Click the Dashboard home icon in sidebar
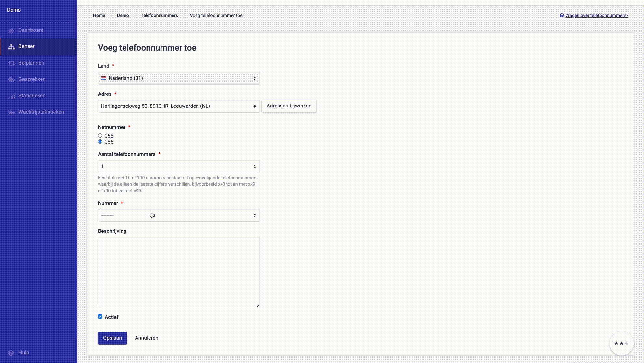The height and width of the screenshot is (363, 644). 11,30
